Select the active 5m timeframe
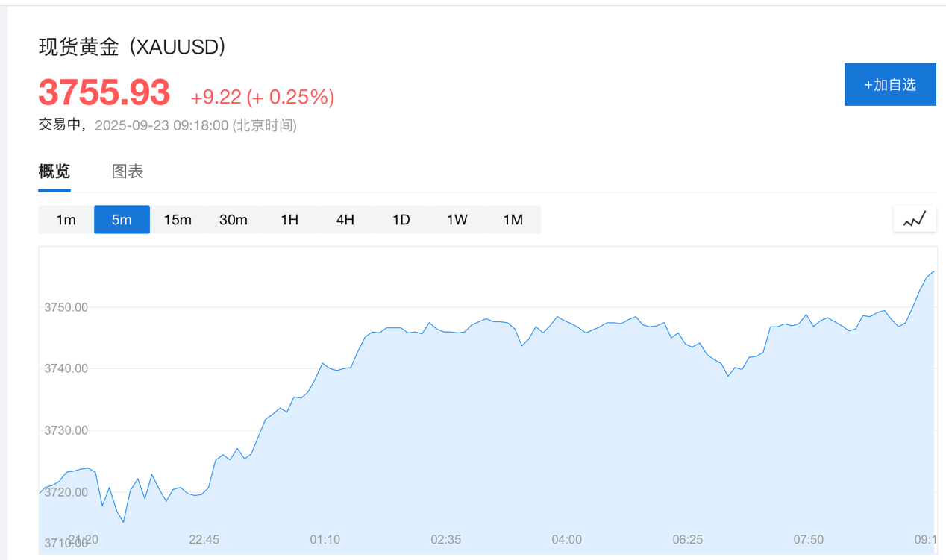The width and height of the screenshot is (946, 560). [122, 220]
